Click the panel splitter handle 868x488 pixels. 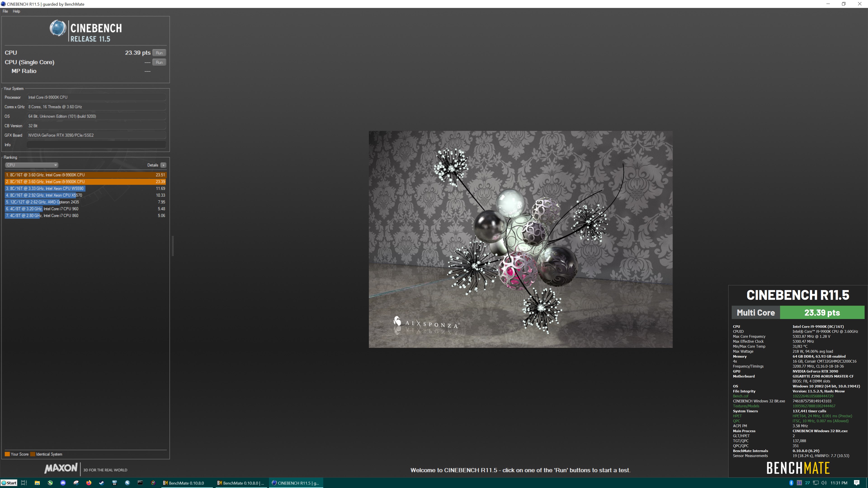pyautogui.click(x=173, y=246)
